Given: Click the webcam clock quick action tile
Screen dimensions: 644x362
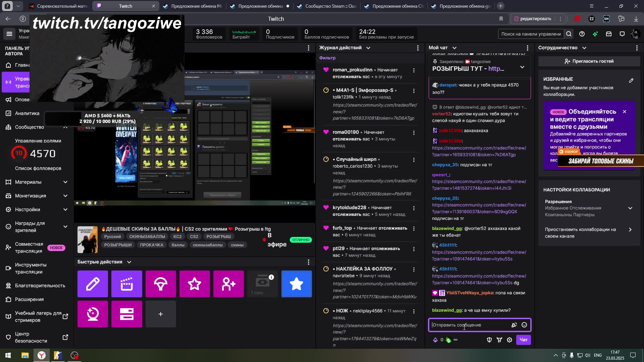Looking at the screenshot, I should point(93,314).
